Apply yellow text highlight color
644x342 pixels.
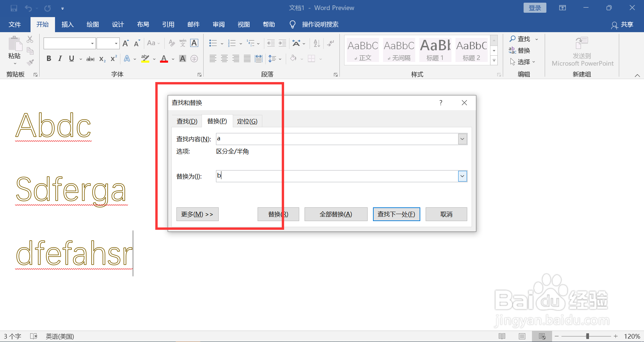click(145, 59)
